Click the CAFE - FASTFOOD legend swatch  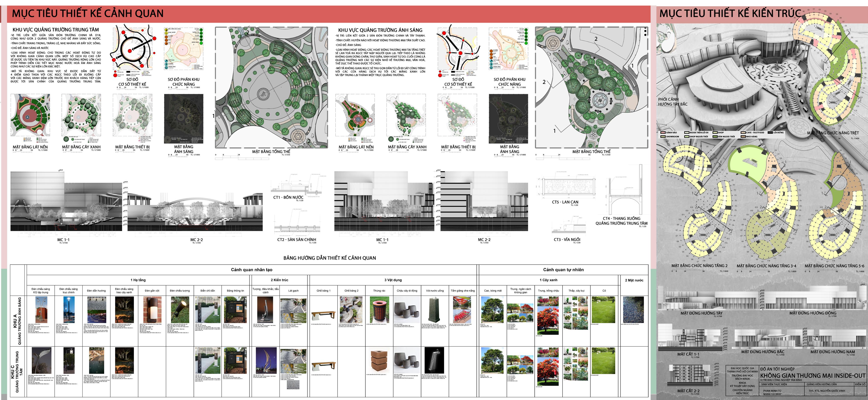click(743, 133)
